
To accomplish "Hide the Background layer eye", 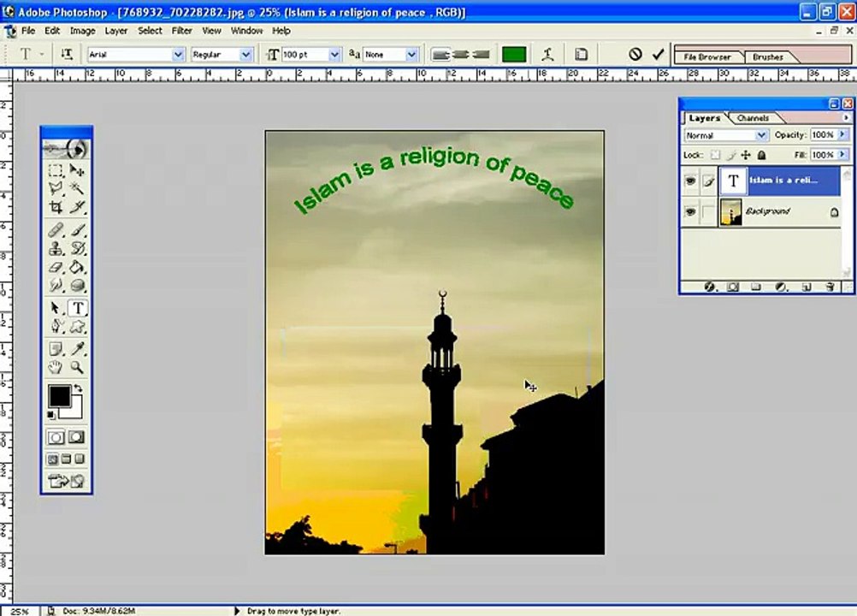I will [691, 211].
